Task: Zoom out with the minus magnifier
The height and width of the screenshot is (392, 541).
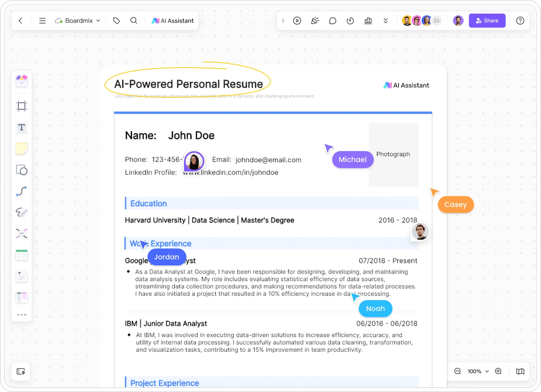Action: [x=458, y=371]
